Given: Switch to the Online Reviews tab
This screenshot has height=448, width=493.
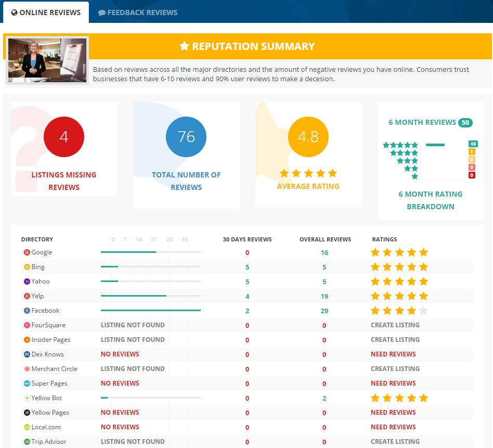Looking at the screenshot, I should click(46, 12).
